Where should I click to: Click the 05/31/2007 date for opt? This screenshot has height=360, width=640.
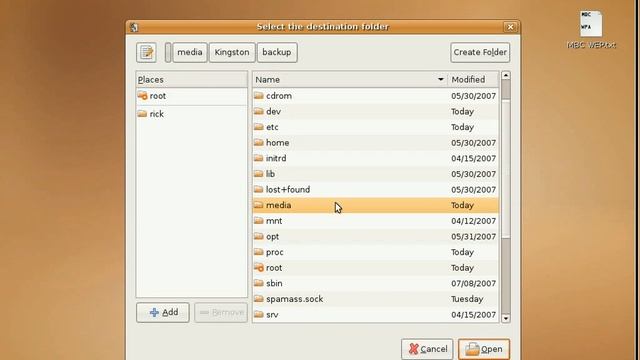point(473,237)
